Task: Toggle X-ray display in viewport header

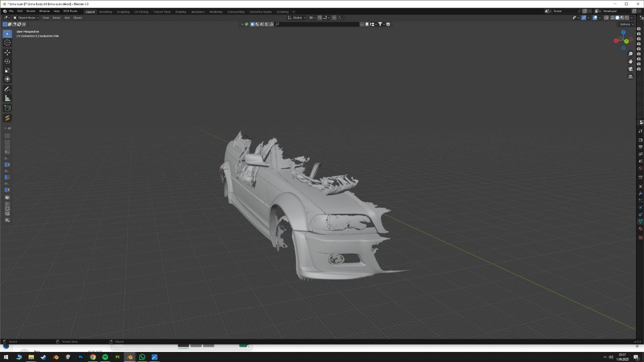Action: coord(606,18)
